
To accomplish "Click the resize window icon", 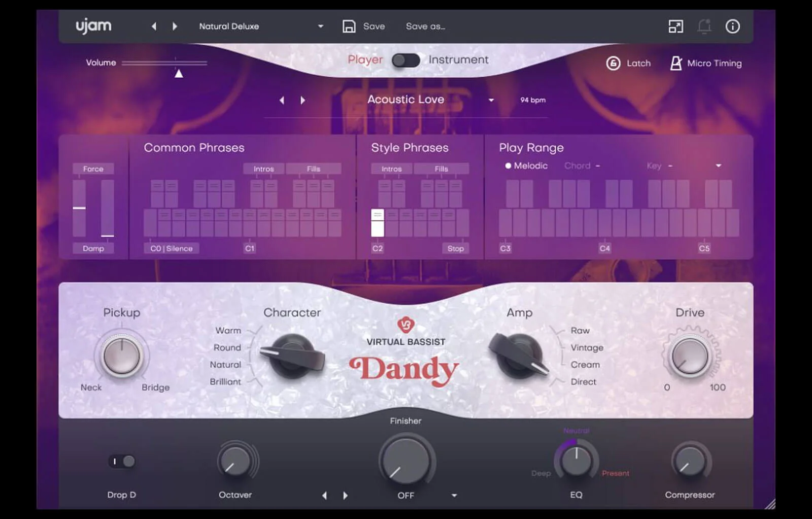I will point(675,26).
